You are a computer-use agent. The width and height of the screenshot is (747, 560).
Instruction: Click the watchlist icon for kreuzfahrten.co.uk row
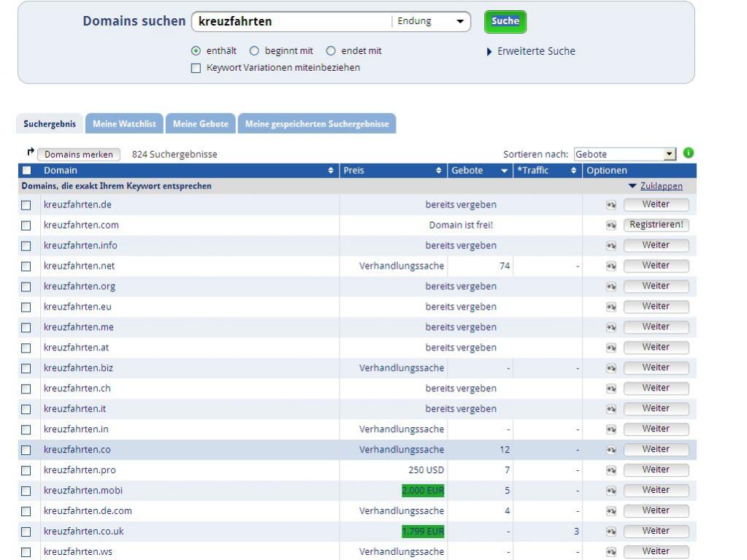point(610,532)
